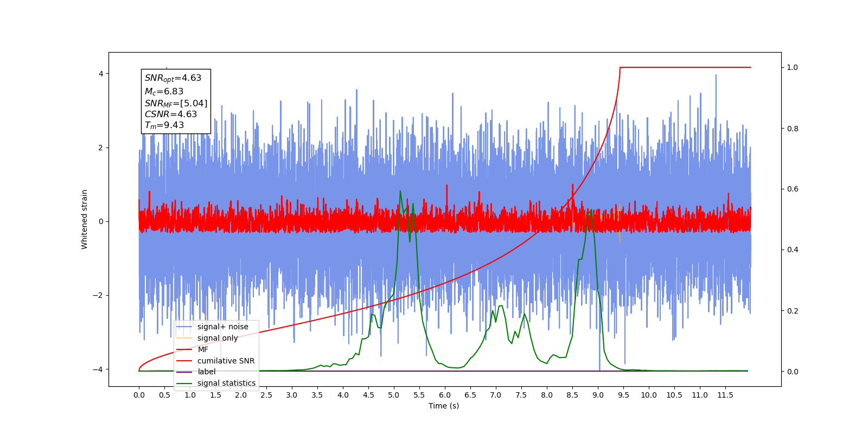Click the 4 tick on left y-axis
Image resolution: width=868 pixels, height=434 pixels.
pyautogui.click(x=101, y=74)
